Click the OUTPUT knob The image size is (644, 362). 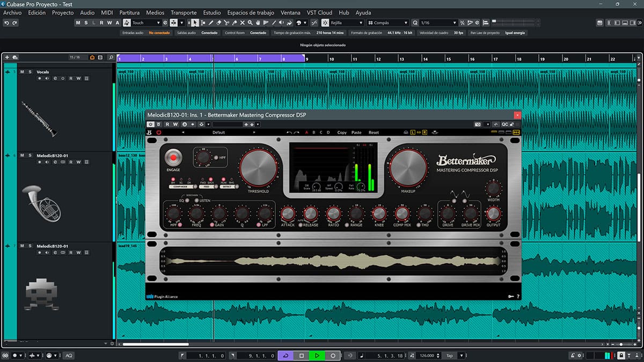[x=493, y=213]
